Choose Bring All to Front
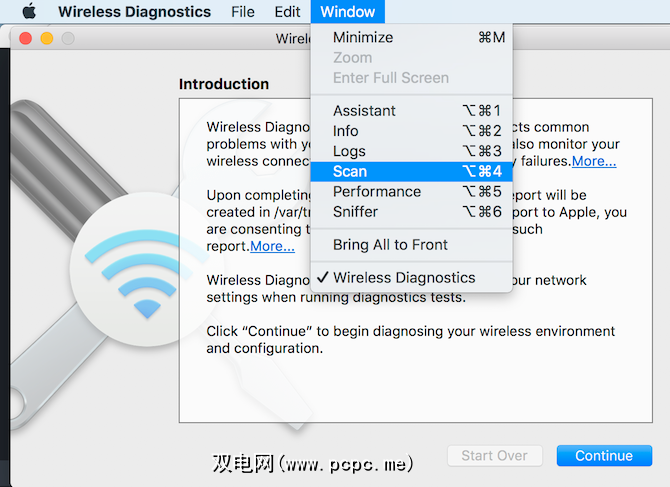 390,245
